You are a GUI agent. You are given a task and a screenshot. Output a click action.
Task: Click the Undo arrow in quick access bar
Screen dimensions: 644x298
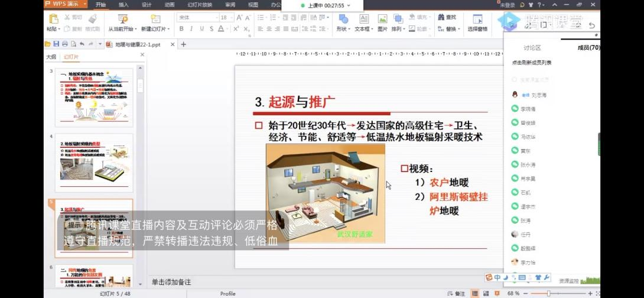tap(82, 44)
